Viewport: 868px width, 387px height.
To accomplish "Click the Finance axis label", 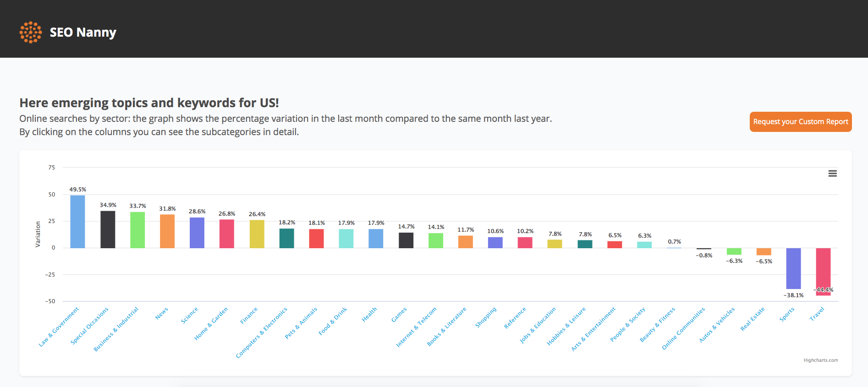I will pos(249,315).
